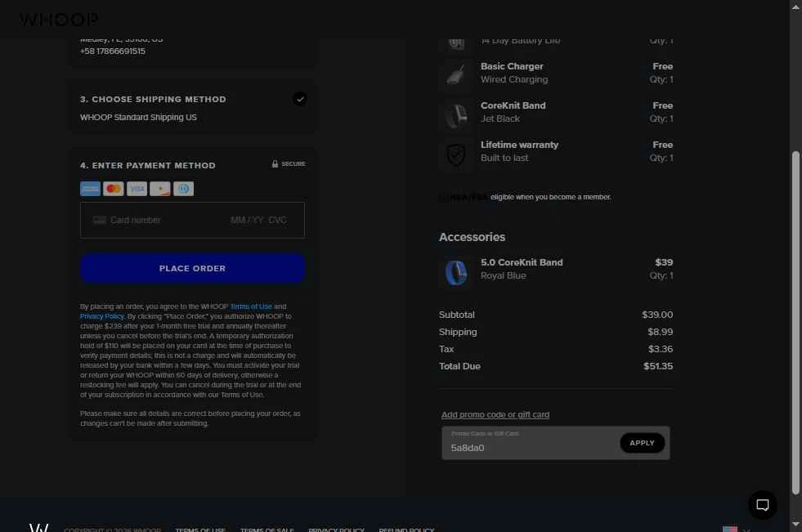Screen dimensions: 802x532
Task: Click the shipping method checkmark icon
Action: 300,99
